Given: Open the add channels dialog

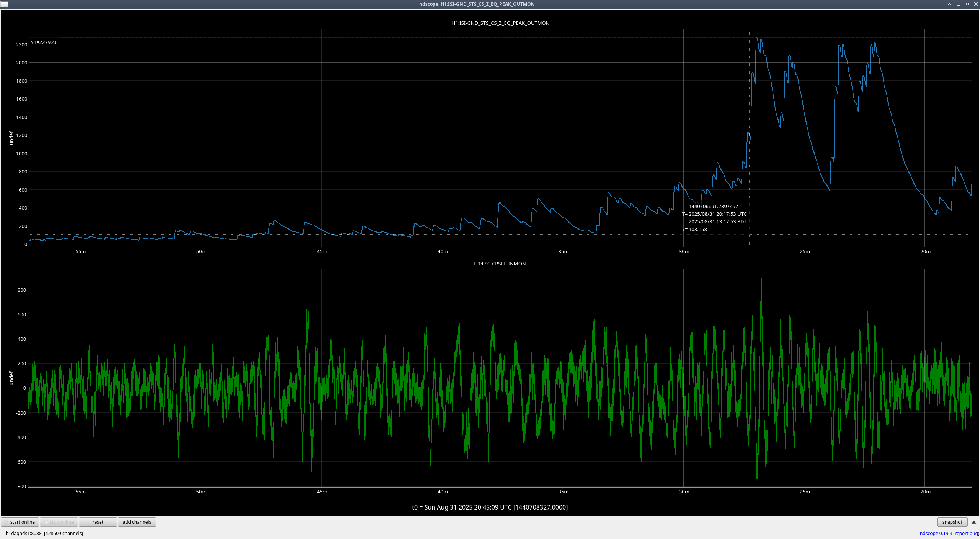Looking at the screenshot, I should [137, 522].
